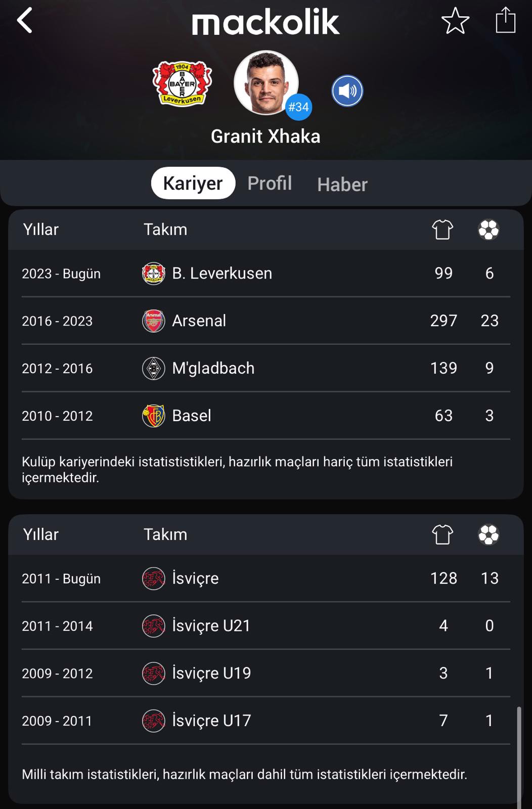The image size is (532, 809).
Task: Tap the goals ball icon in national table
Action: (x=489, y=535)
